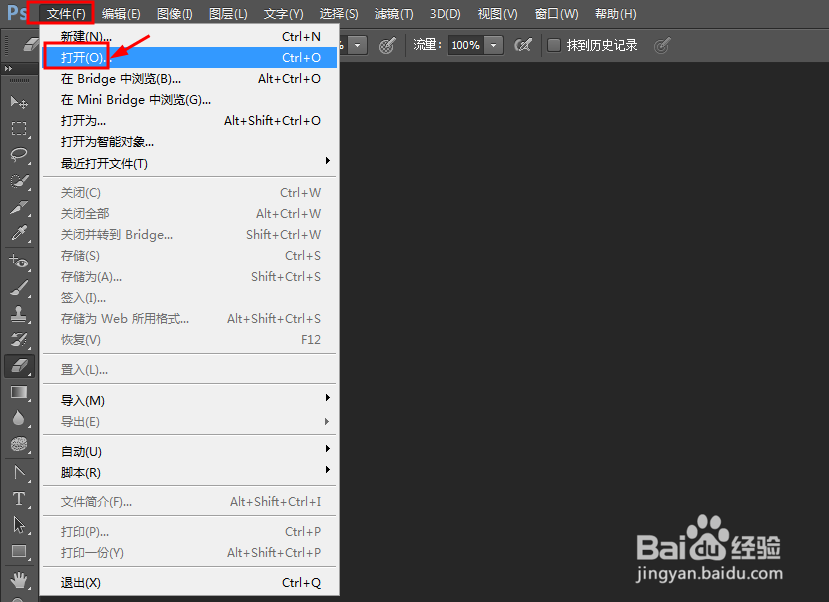
Task: Click the Photoshop Ps logo
Action: pos(17,13)
